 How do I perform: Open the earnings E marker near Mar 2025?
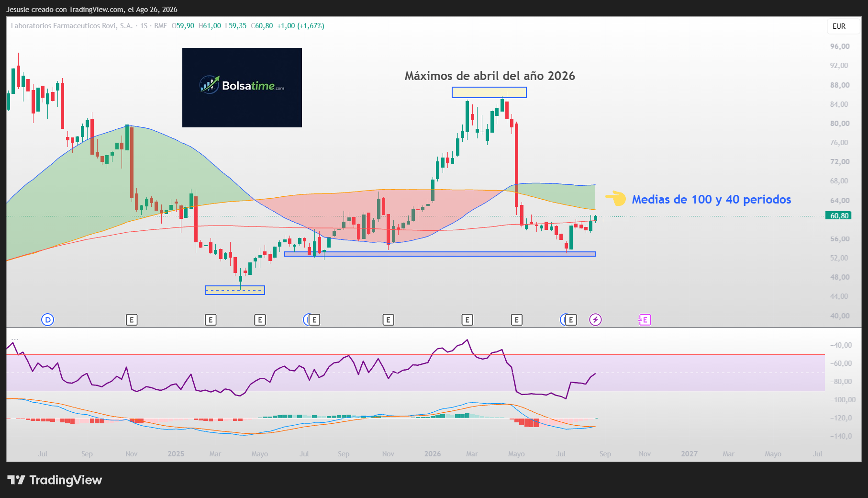click(x=211, y=320)
